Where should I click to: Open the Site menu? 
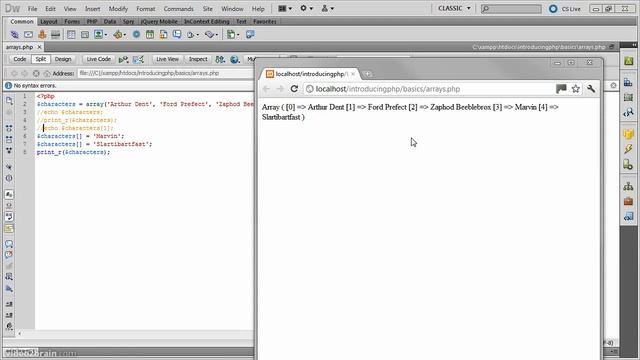(208, 9)
